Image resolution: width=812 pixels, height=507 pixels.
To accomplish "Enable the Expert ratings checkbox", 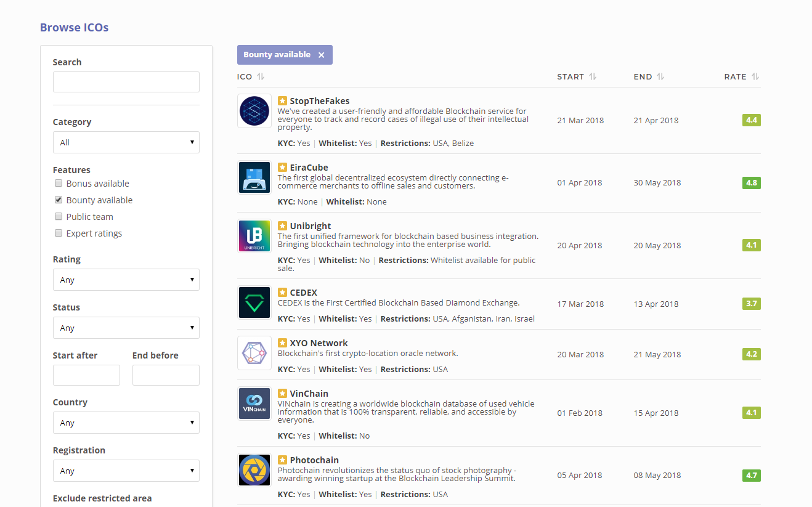I will pos(59,233).
